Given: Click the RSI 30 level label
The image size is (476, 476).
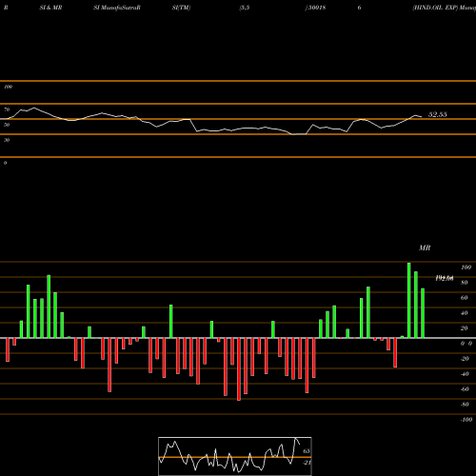Looking at the screenshot, I should (7, 140).
